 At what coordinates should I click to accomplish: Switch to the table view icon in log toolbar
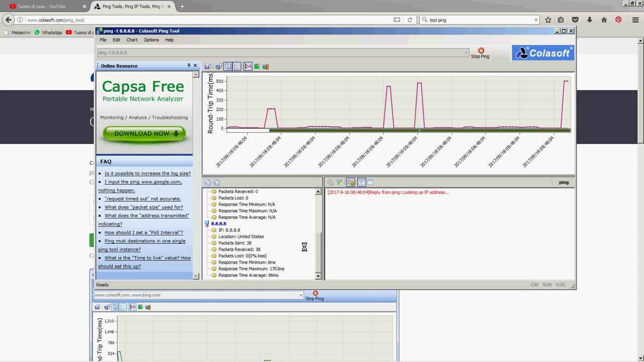point(371,183)
